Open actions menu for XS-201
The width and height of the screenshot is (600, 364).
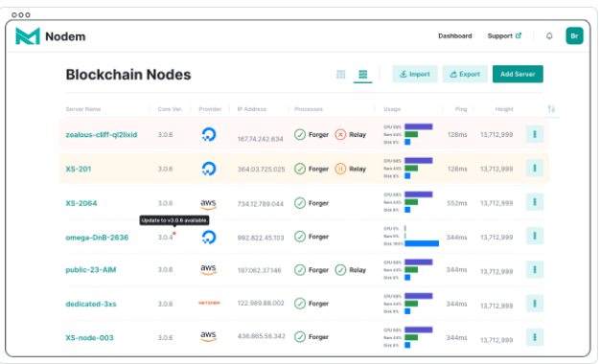535,169
